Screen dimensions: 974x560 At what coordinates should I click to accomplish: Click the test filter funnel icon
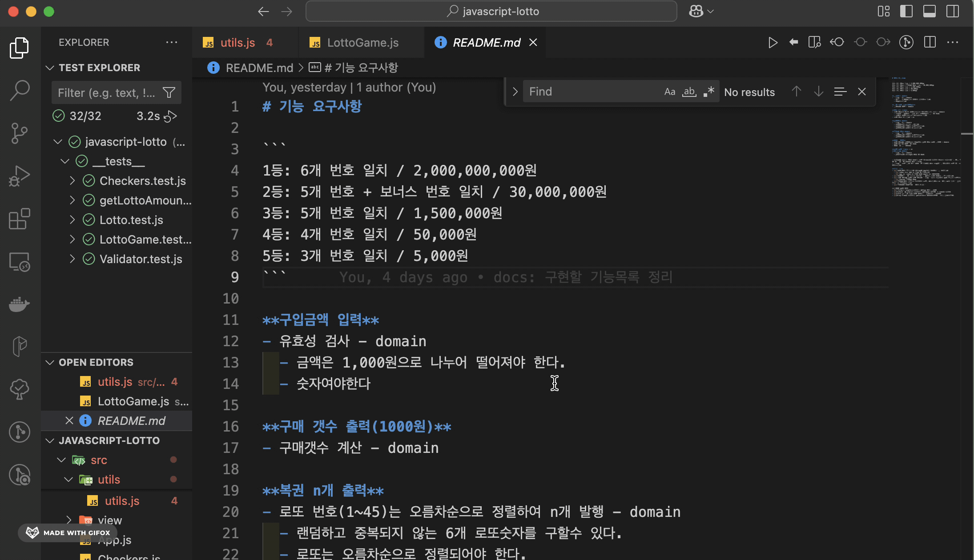[x=169, y=92]
